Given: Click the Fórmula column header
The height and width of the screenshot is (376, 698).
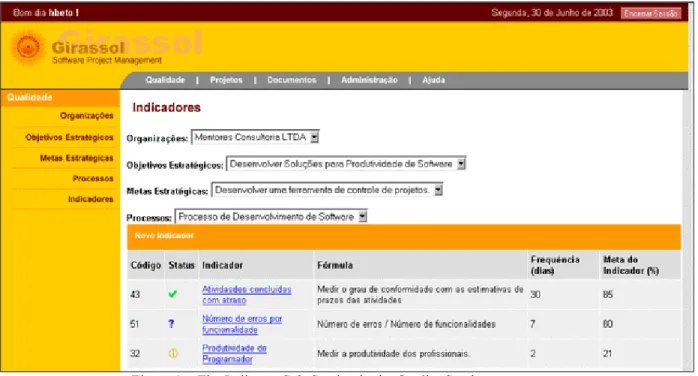Looking at the screenshot, I should [335, 265].
